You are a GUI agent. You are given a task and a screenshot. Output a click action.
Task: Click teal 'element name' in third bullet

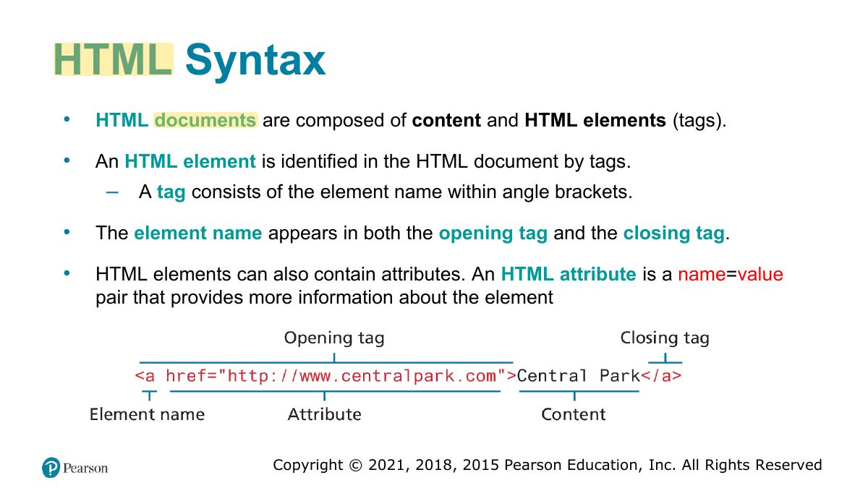click(x=198, y=234)
